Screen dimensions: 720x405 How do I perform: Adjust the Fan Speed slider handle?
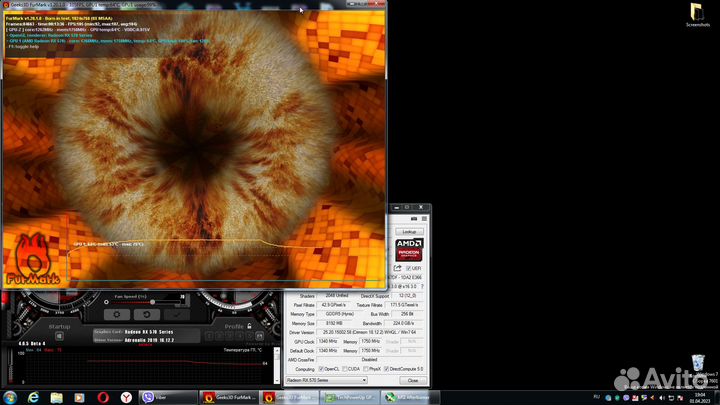152,302
